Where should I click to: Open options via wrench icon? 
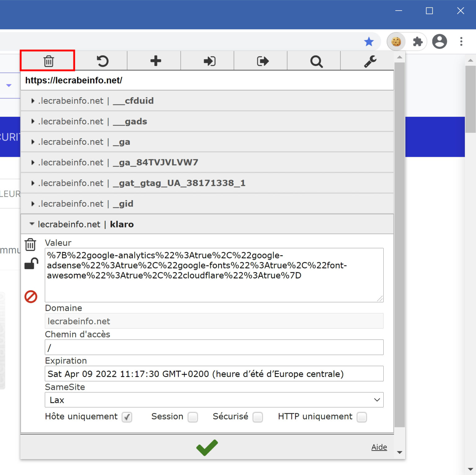point(370,61)
